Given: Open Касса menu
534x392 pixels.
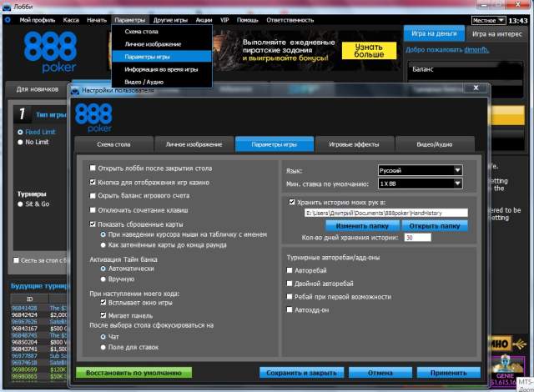Looking at the screenshot, I should pos(71,20).
